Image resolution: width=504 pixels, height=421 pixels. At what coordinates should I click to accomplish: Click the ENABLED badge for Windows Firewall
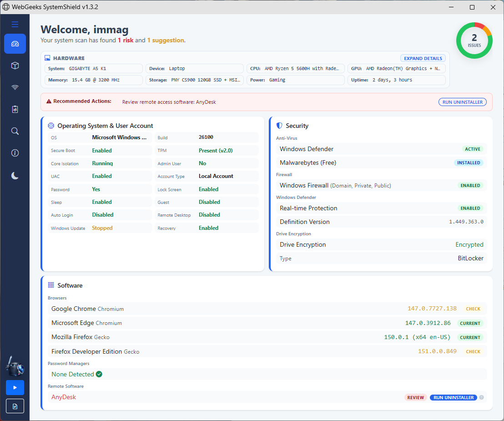pos(470,186)
